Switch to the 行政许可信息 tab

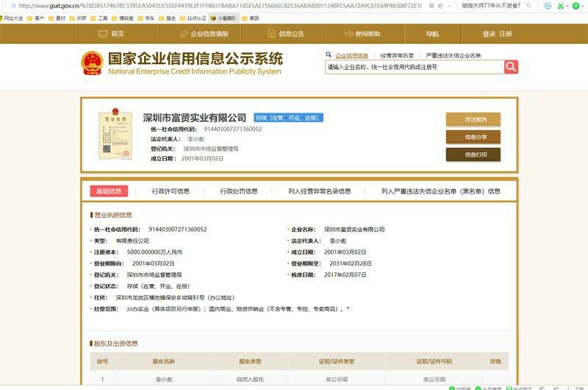(x=171, y=191)
